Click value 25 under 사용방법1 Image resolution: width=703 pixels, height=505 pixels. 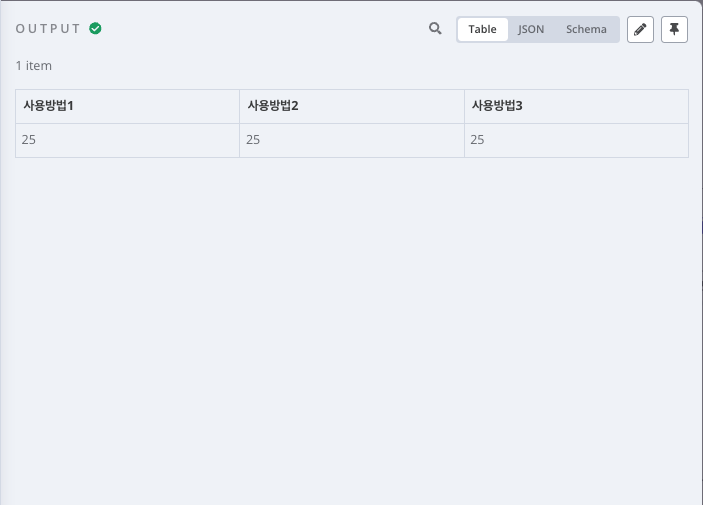pos(29,140)
